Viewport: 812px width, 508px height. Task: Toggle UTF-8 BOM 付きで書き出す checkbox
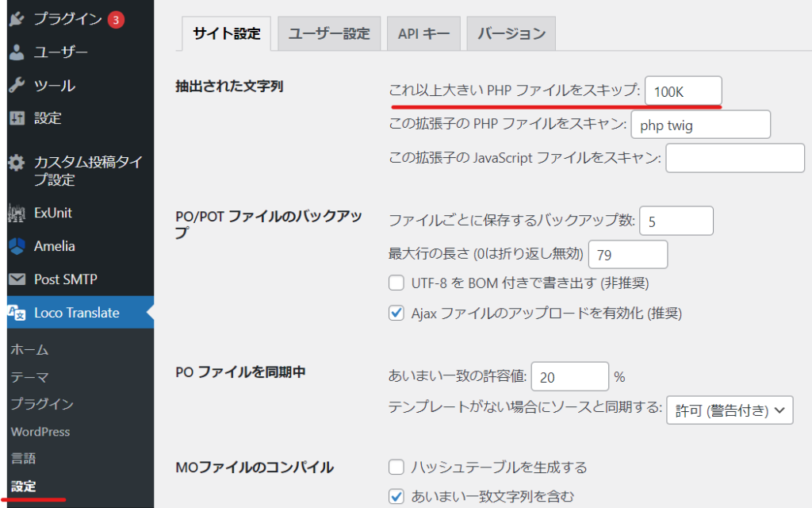(x=396, y=283)
